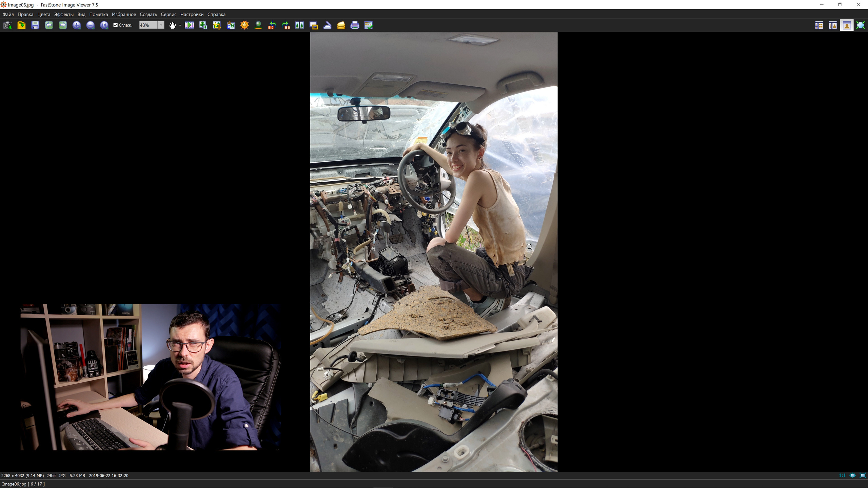Image resolution: width=868 pixels, height=488 pixels.
Task: Click the screen capture camera icon
Action: tap(7, 25)
